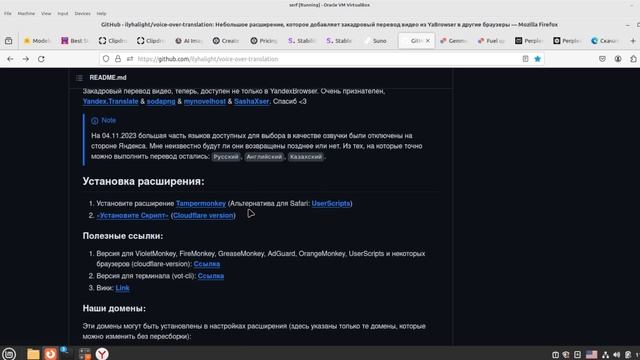
Task: Open the site permissions icon beside the padlock
Action: pos(130,59)
